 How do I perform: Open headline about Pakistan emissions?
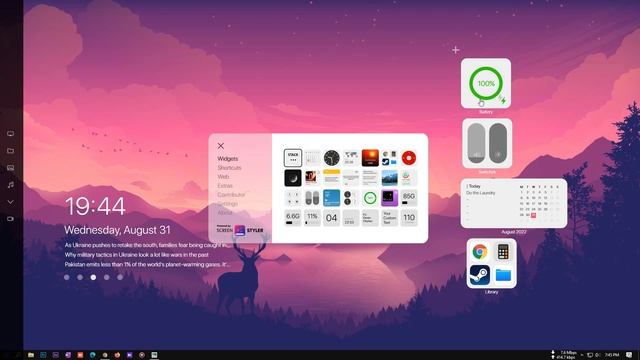(x=147, y=264)
